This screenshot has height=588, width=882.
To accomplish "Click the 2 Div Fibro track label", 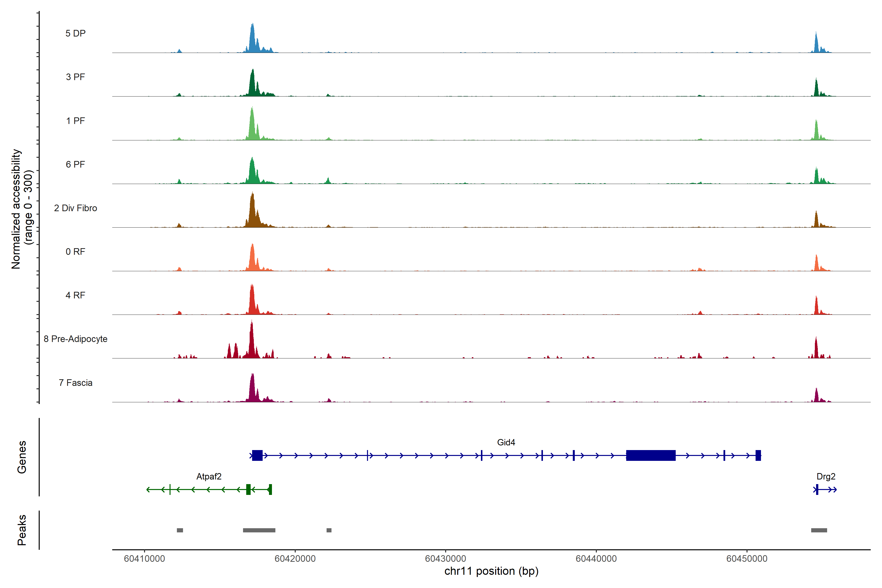I will click(75, 208).
